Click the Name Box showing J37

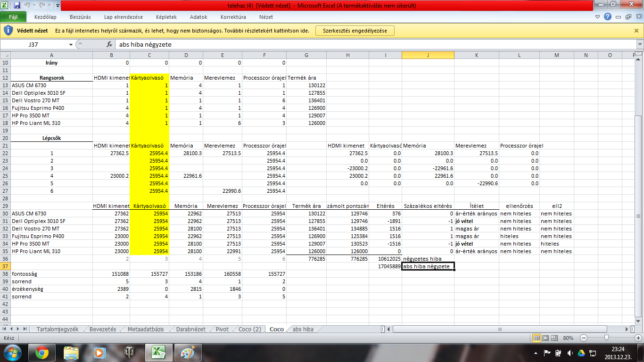34,44
